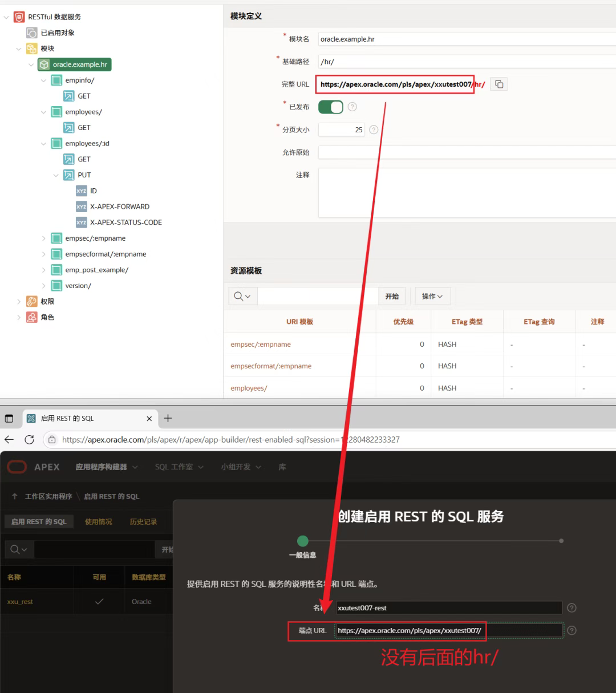Click the browser address bar URL
The width and height of the screenshot is (616, 693).
[230, 439]
